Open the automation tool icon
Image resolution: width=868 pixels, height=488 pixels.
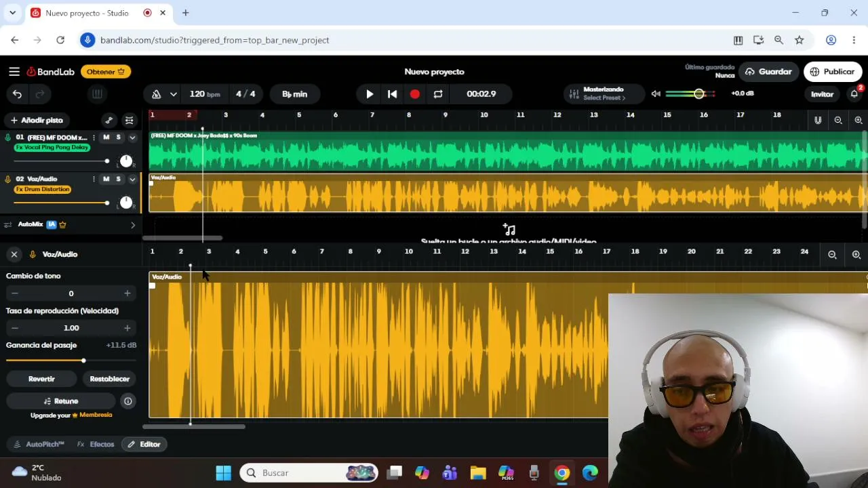coord(108,120)
